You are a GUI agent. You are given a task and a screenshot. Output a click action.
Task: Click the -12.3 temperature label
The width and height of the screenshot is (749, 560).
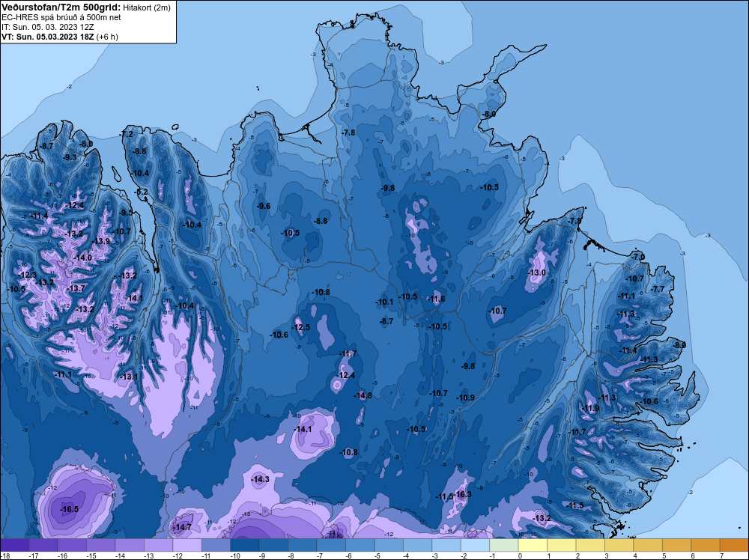(x=27, y=275)
